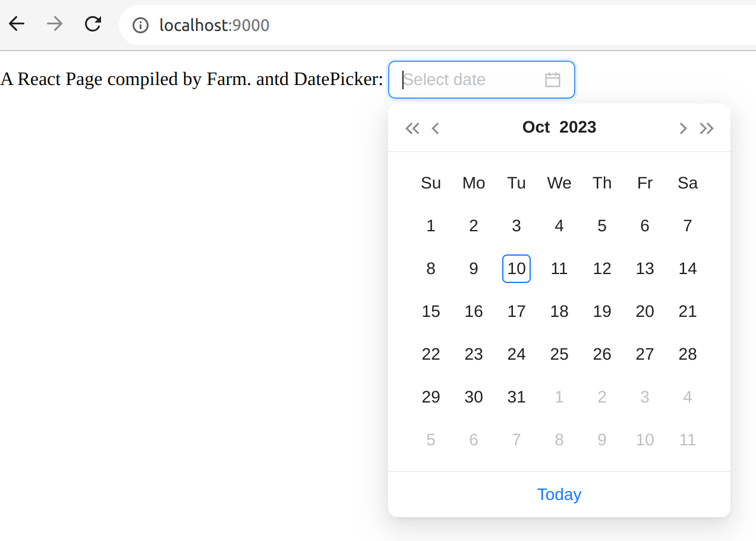Open the year selector labeled 2023
Viewport: 756px width, 541px height.
[x=578, y=127]
